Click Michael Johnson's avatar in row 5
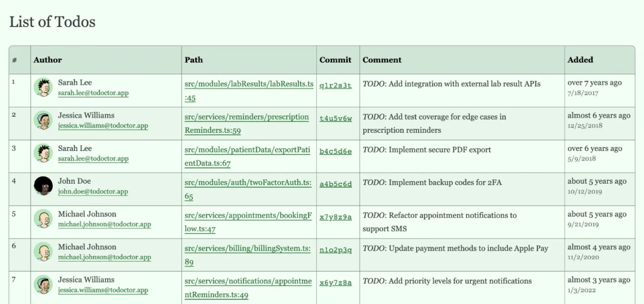Image resolution: width=644 pixels, height=304 pixels. coord(43,219)
